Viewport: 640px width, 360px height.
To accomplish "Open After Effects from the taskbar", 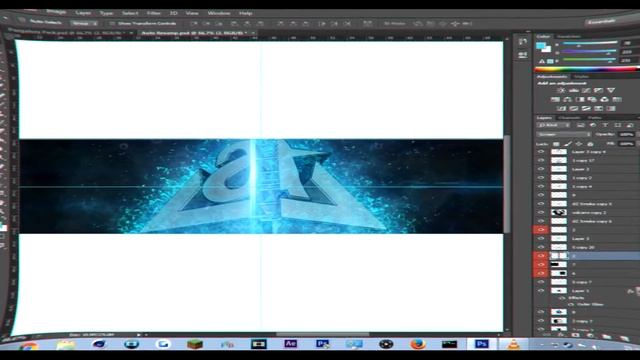I will click(x=290, y=344).
